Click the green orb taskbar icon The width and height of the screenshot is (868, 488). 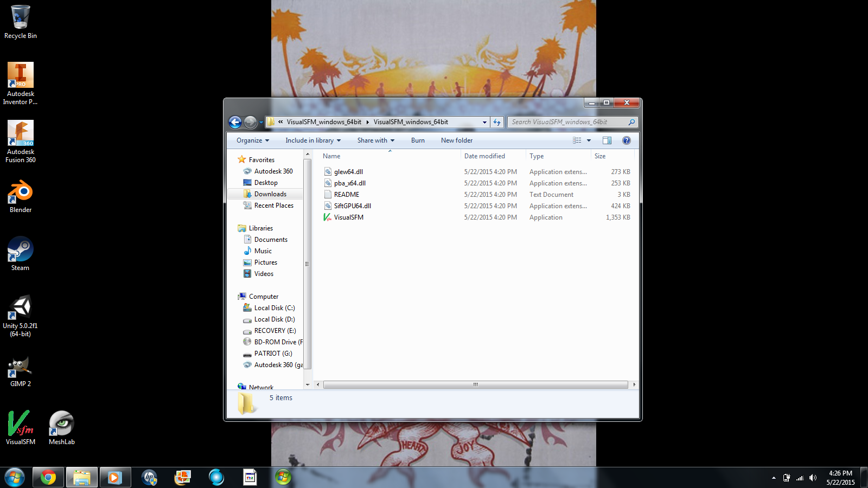point(283,478)
